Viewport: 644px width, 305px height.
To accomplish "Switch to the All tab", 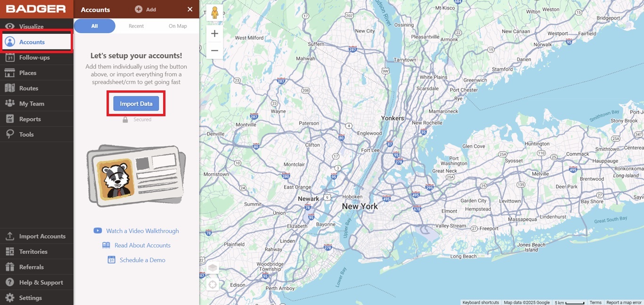I will (94, 26).
